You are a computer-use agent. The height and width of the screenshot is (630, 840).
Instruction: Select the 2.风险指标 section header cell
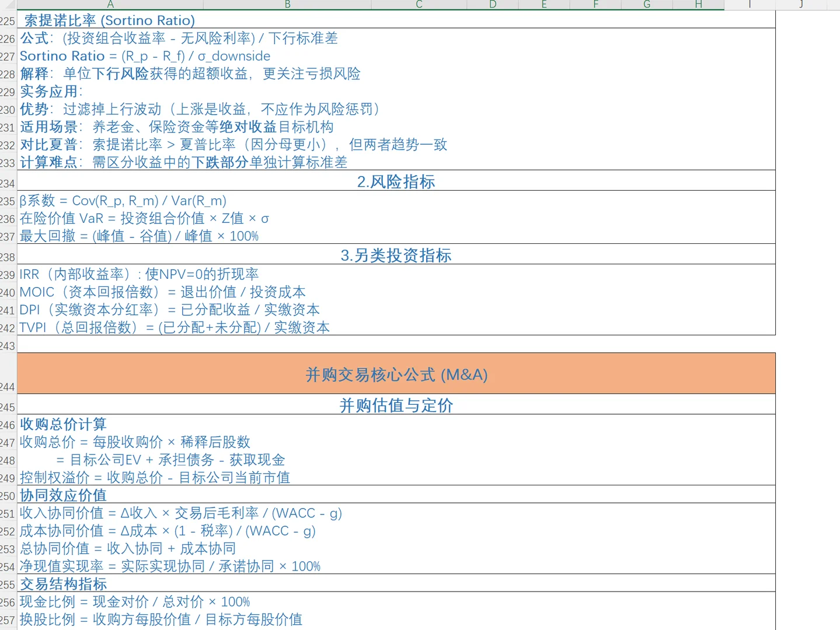[x=395, y=182]
